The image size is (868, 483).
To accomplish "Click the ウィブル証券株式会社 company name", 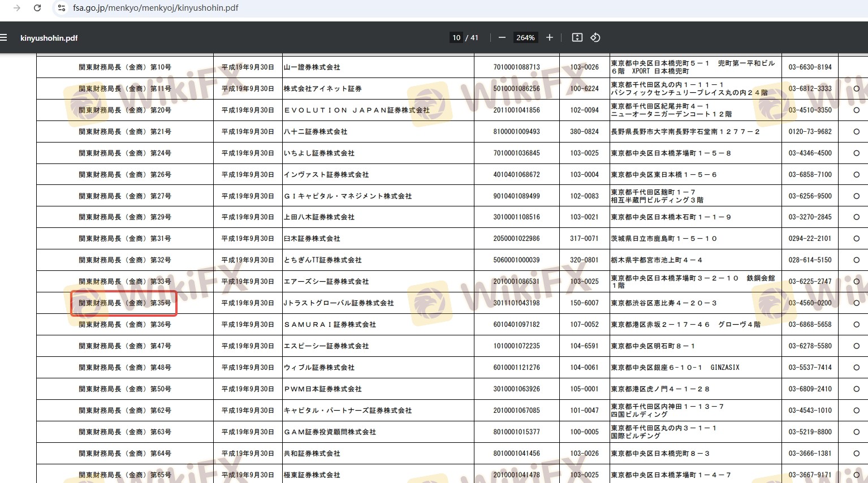I will (319, 368).
